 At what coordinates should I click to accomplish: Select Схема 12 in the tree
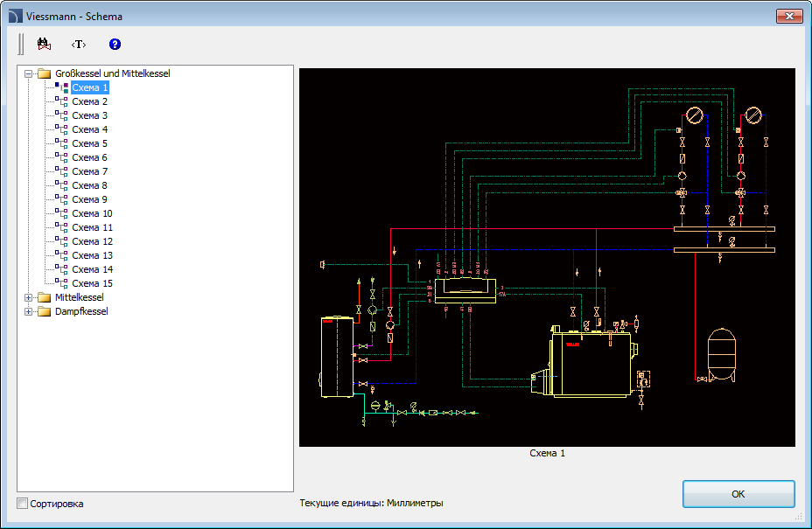coord(92,241)
